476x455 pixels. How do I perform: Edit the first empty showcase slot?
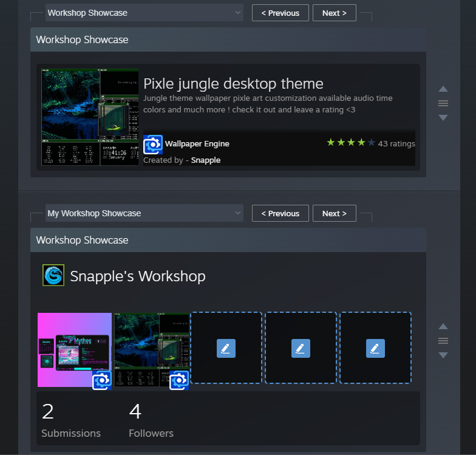click(x=226, y=348)
